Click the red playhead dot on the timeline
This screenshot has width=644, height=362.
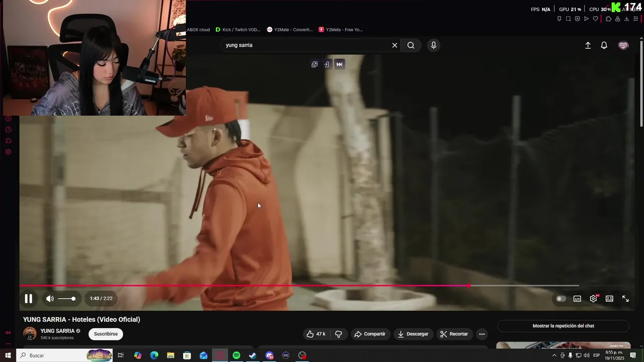(469, 286)
